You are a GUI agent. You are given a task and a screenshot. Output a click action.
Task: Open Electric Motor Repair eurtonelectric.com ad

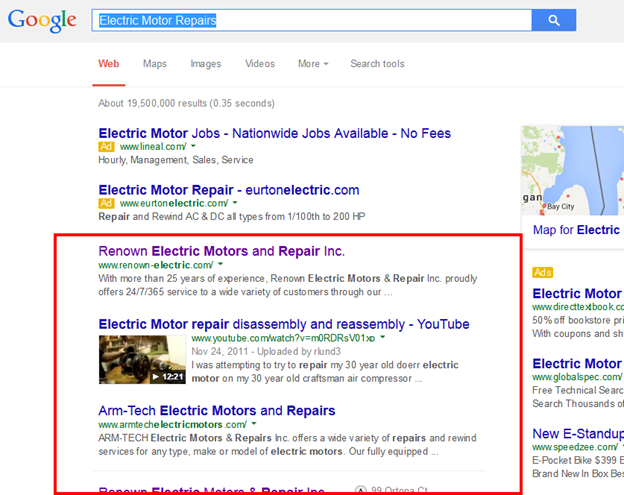pyautogui.click(x=229, y=190)
